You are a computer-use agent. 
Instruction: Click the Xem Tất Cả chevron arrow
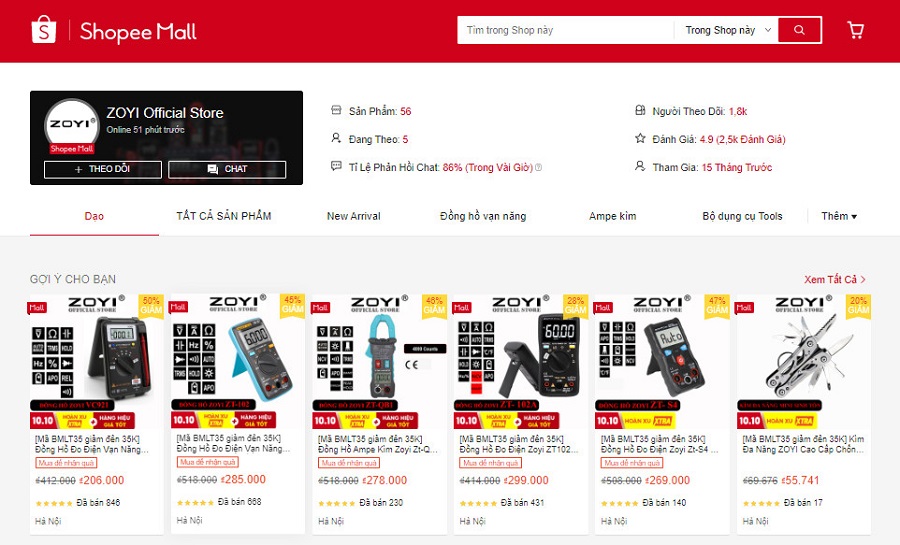[x=863, y=279]
